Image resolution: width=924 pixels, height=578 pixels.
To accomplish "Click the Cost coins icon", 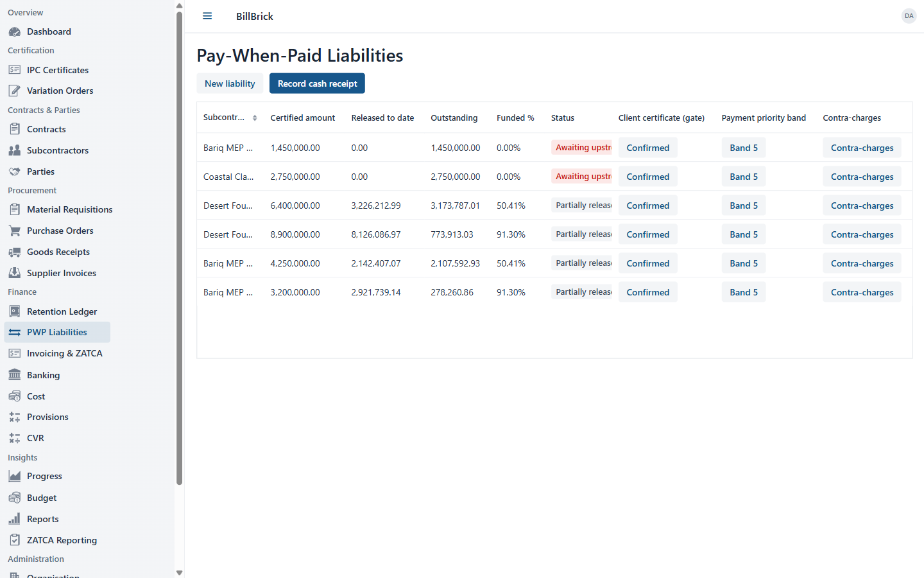I will [x=15, y=396].
